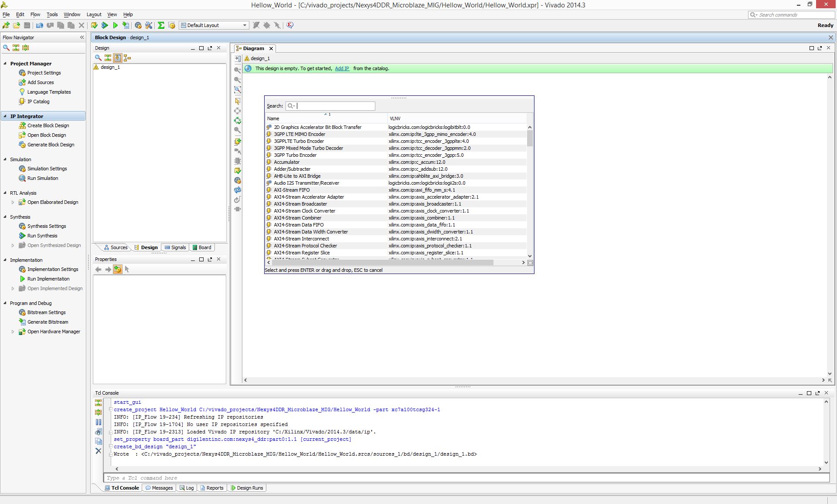Image resolution: width=837 pixels, height=504 pixels.
Task: Click the Add IP icon in diagram toolbar
Action: pos(238,142)
